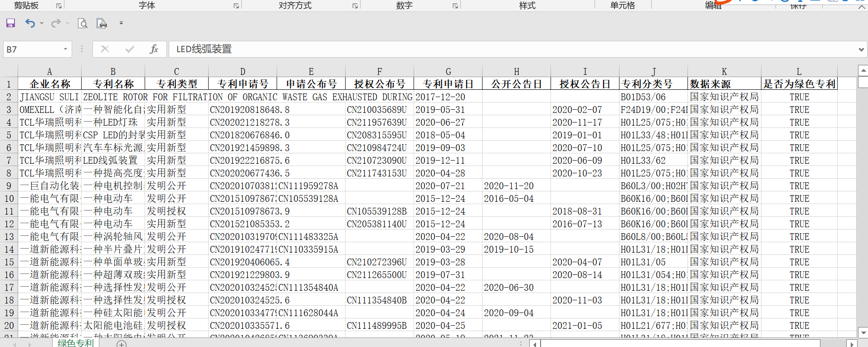
Task: Redo the last undone action
Action: [56, 23]
